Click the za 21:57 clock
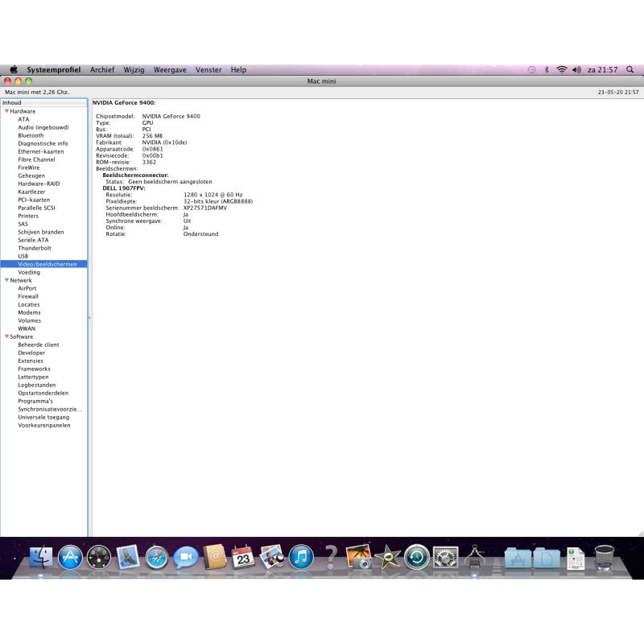Screen dimensions: 644x644 click(602, 69)
